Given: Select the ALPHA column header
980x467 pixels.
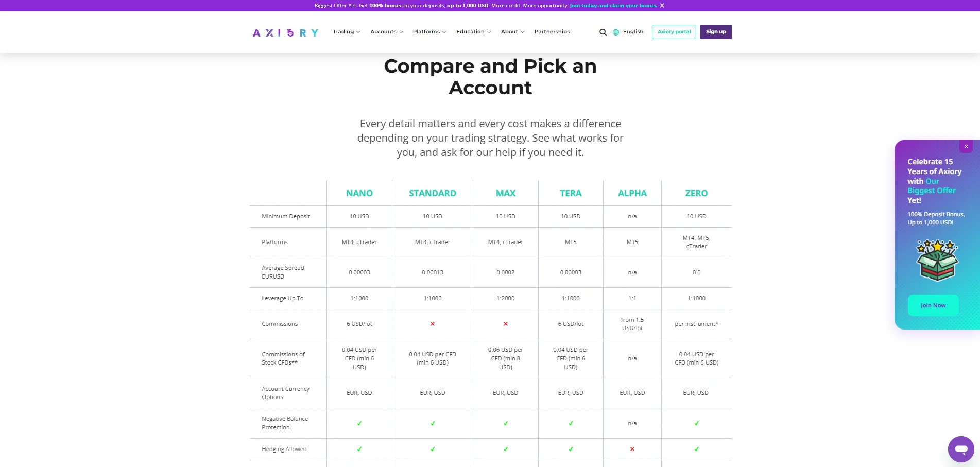Looking at the screenshot, I should (x=632, y=193).
